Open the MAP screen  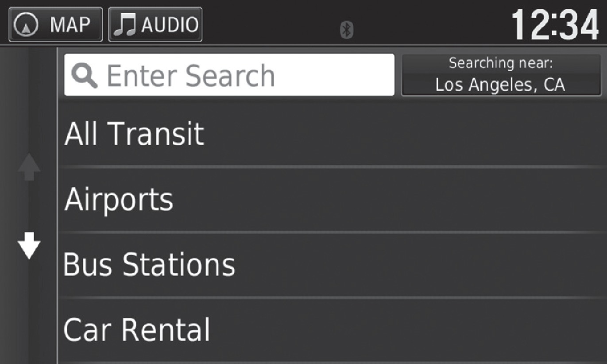click(x=55, y=25)
